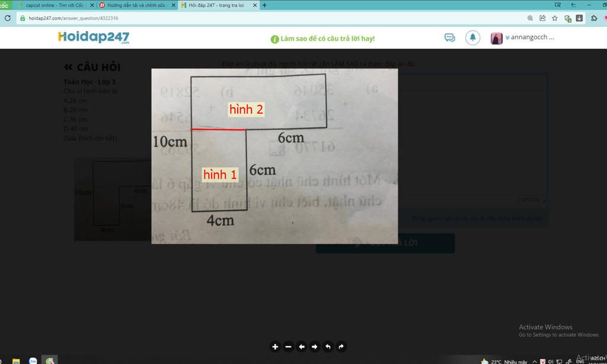Rotate the image clockwise

(341, 347)
